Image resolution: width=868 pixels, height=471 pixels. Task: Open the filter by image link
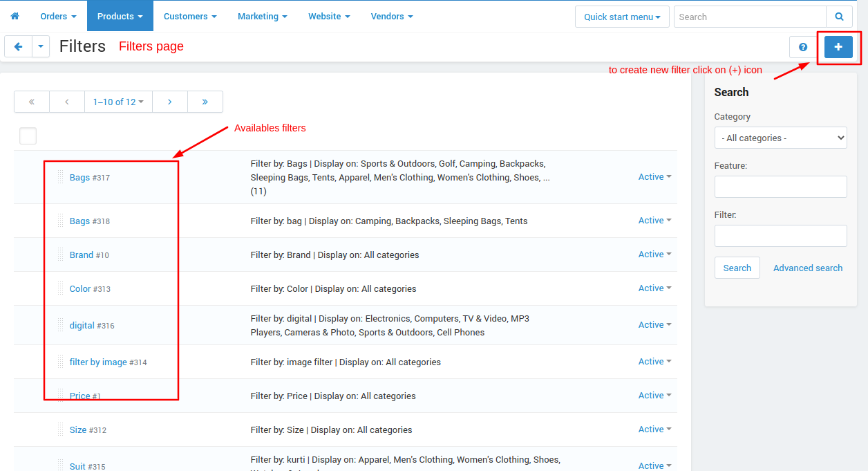(98, 362)
